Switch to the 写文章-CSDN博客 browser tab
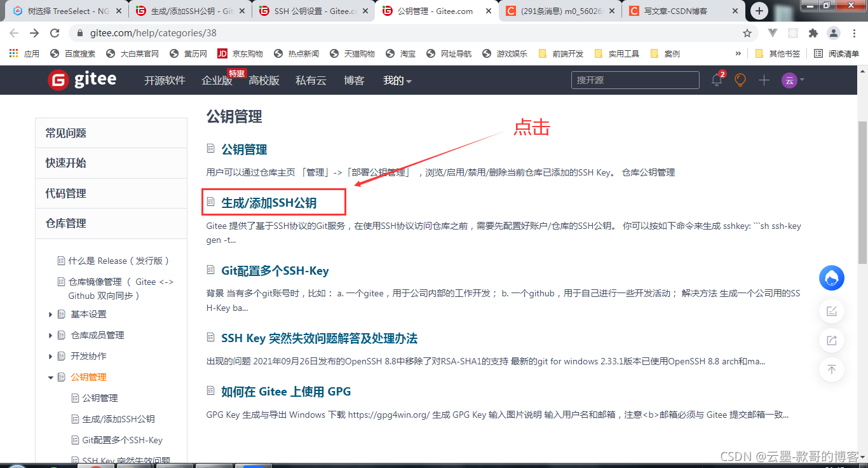The image size is (868, 468). (683, 11)
